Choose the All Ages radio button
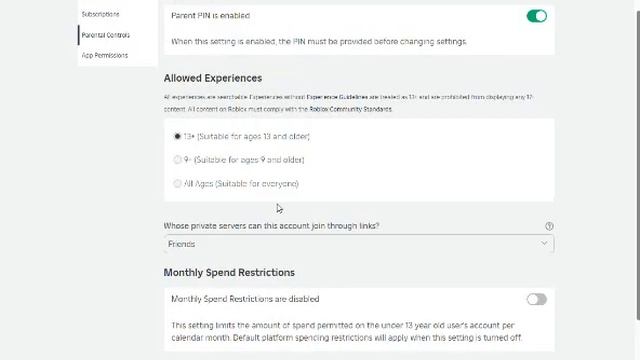The image size is (640, 360). (177, 184)
